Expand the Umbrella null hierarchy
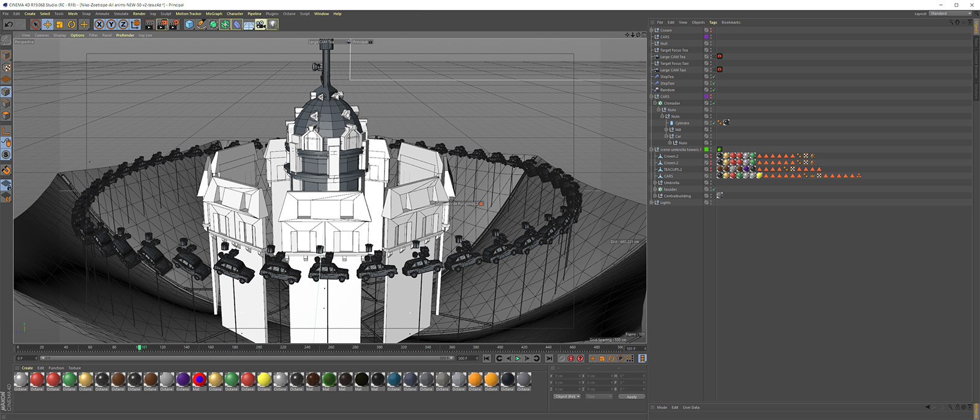Screen dimensions: 980x420 655,183
